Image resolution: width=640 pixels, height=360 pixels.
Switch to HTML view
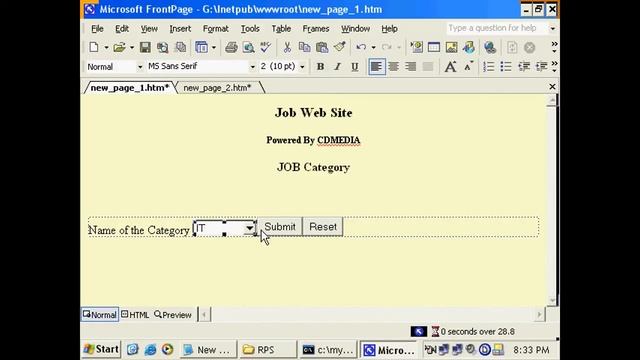[135, 315]
